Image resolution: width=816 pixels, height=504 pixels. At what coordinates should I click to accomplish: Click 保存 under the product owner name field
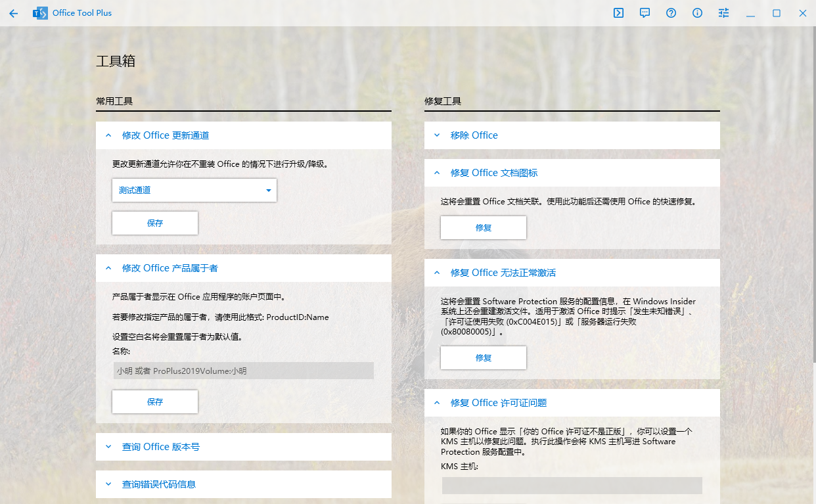click(x=155, y=402)
